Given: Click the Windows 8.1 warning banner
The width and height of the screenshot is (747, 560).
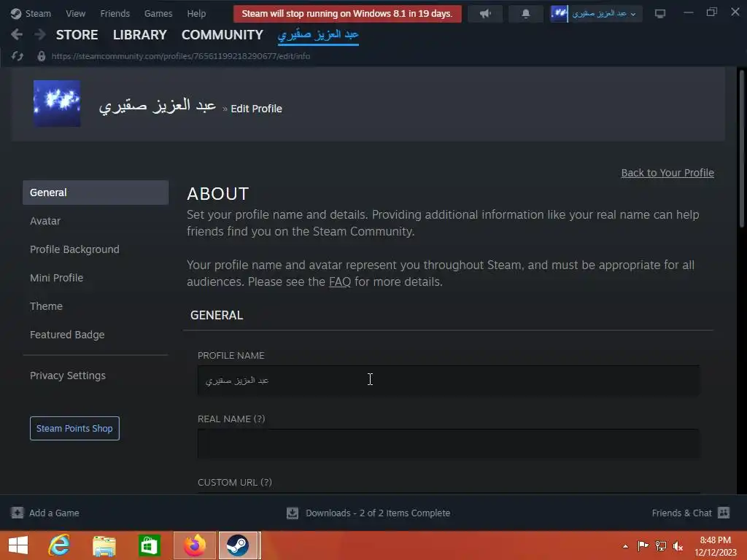Looking at the screenshot, I should click(x=347, y=14).
